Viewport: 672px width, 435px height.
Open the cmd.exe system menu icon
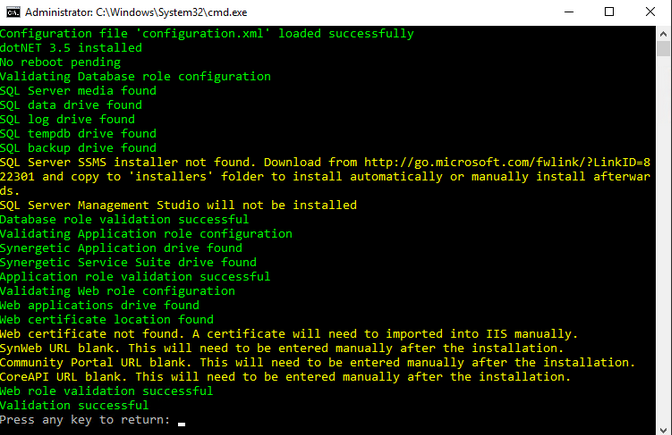point(13,12)
